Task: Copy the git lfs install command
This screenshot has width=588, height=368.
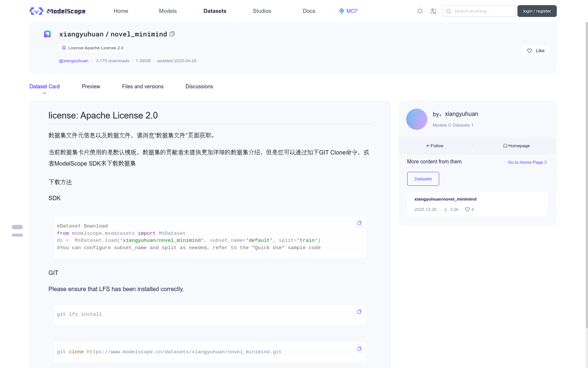Action: click(359, 312)
